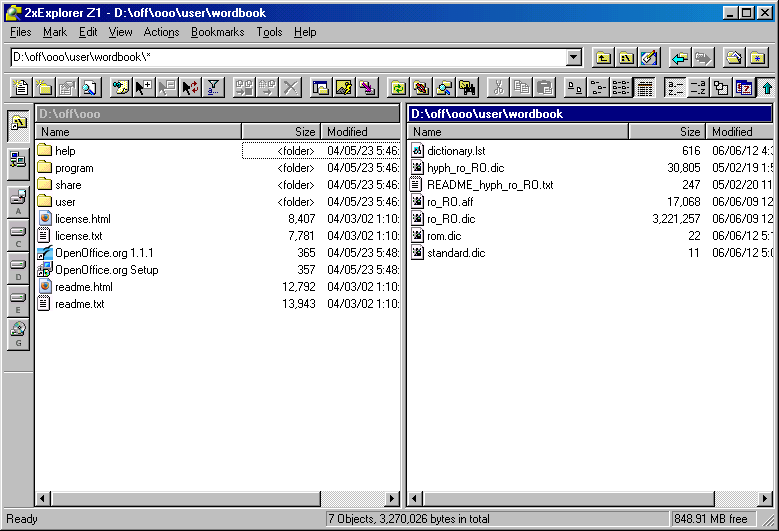Switch to drive C in sidebar
779x531 pixels.
(x=18, y=235)
